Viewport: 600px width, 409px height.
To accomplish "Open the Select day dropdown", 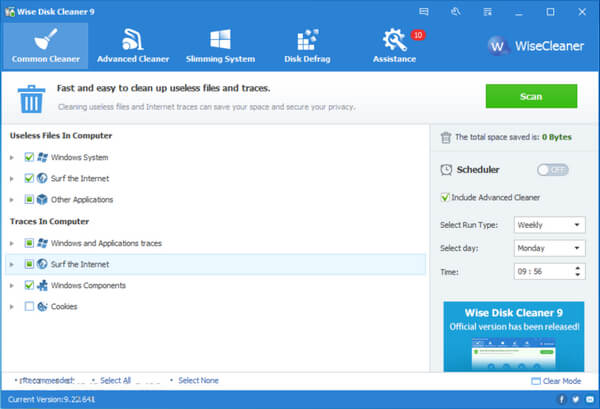I will 549,248.
